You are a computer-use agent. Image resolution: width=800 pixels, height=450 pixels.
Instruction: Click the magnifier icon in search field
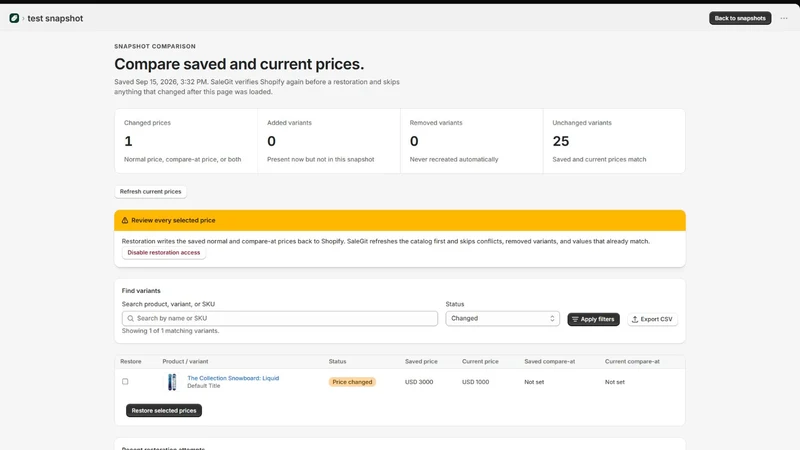tap(131, 318)
